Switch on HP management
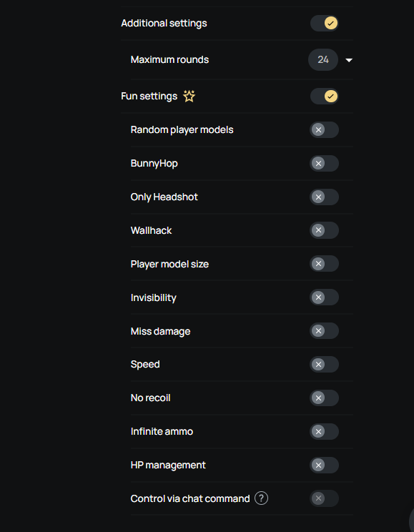 point(324,465)
